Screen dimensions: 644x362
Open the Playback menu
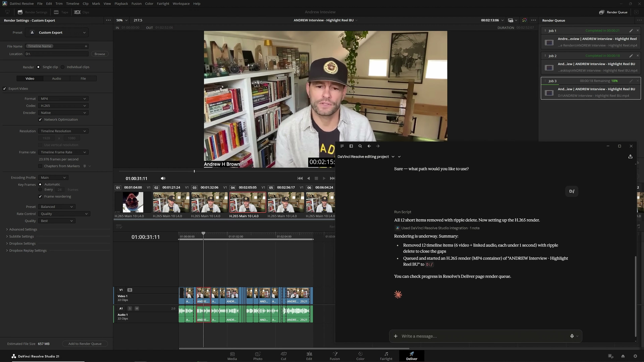pyautogui.click(x=121, y=4)
